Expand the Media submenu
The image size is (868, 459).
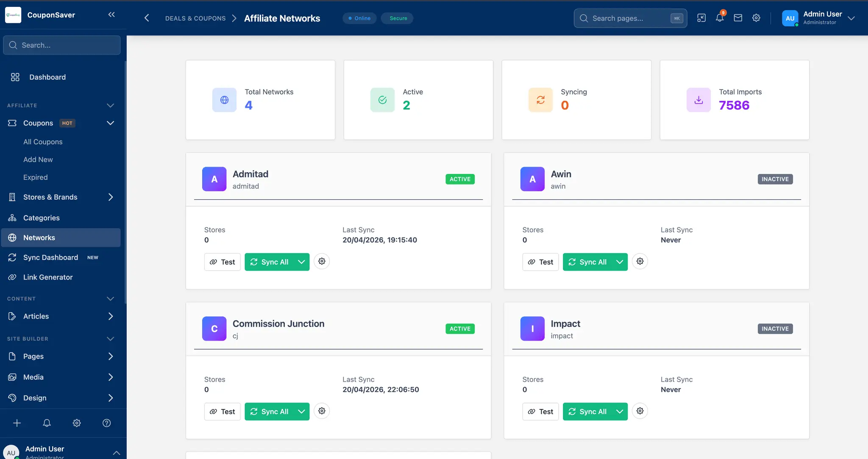click(111, 377)
